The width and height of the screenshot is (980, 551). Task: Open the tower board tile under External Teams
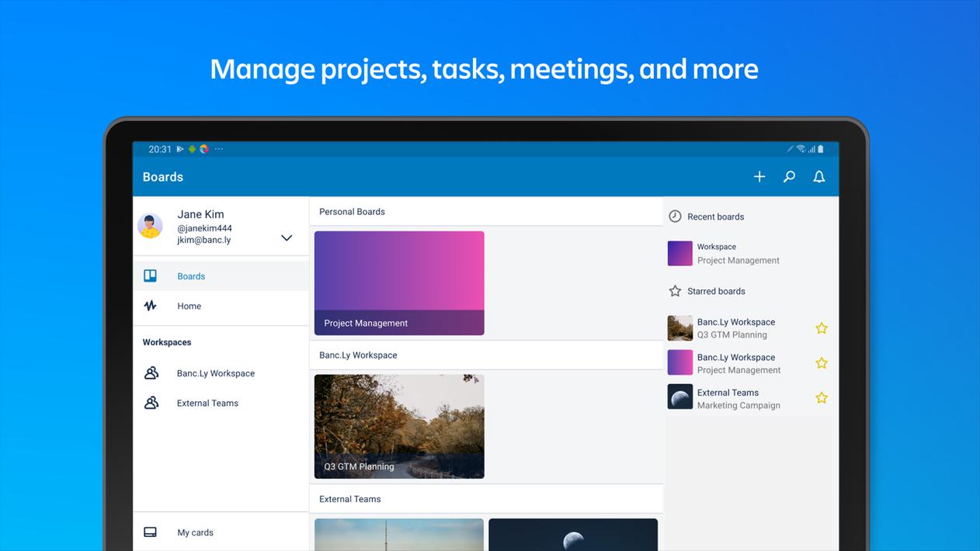point(399,535)
